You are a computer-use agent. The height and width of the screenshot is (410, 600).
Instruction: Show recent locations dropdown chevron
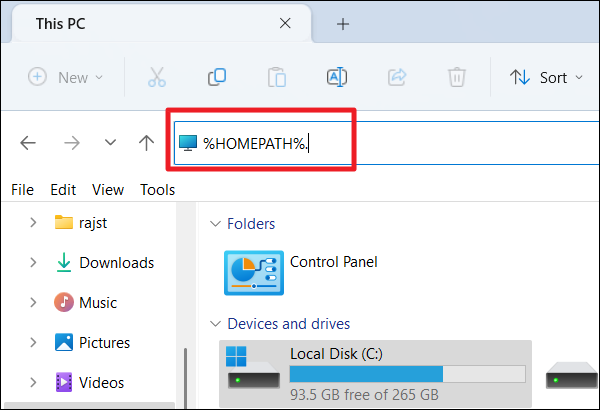(110, 143)
